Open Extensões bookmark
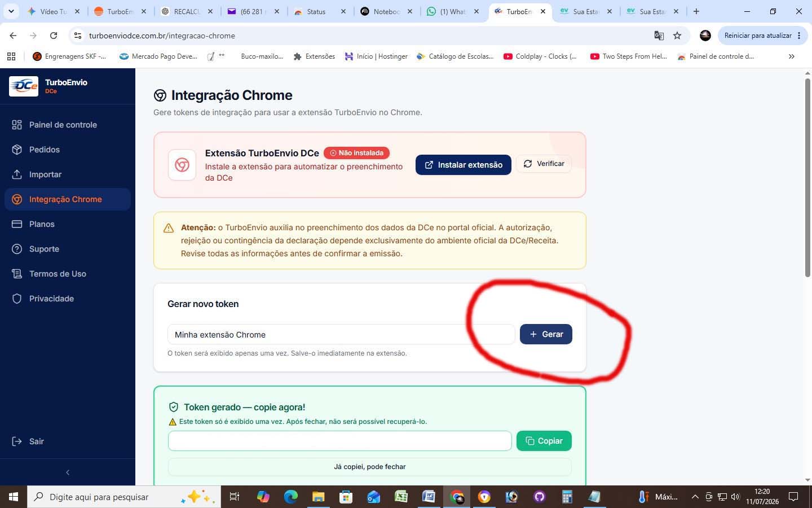Viewport: 812px width, 508px height. click(314, 56)
